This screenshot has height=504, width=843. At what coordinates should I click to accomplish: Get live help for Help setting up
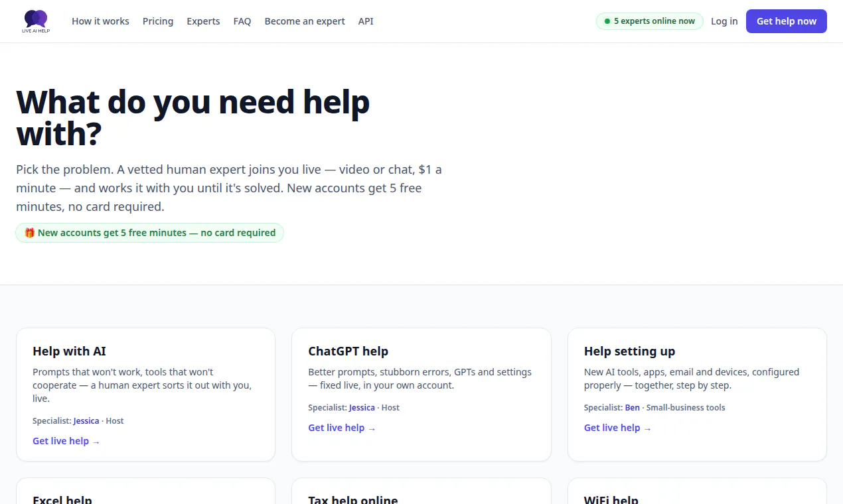point(617,428)
